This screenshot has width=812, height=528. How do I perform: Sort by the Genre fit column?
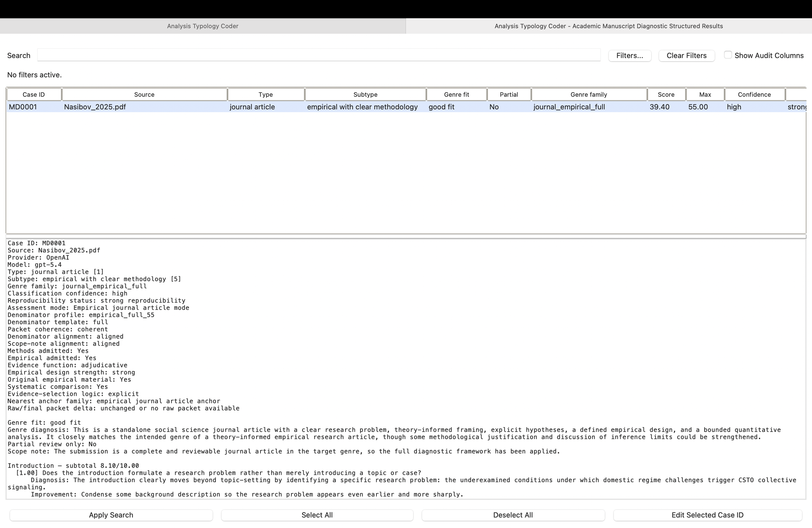coord(456,94)
